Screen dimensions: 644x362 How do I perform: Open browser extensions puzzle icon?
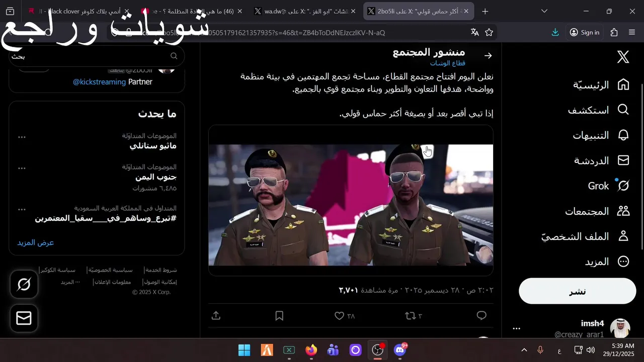[x=614, y=32]
